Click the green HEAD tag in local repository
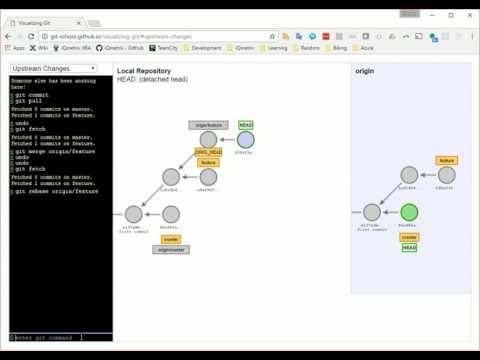 click(x=246, y=125)
